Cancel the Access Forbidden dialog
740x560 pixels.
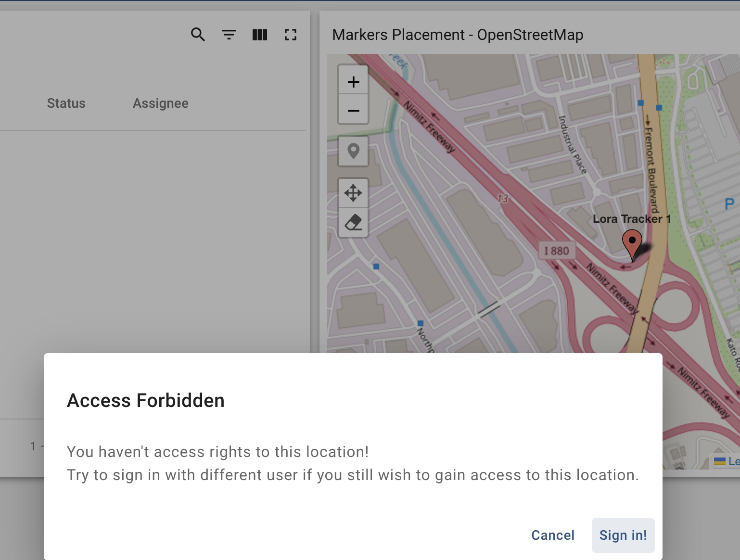(x=552, y=535)
